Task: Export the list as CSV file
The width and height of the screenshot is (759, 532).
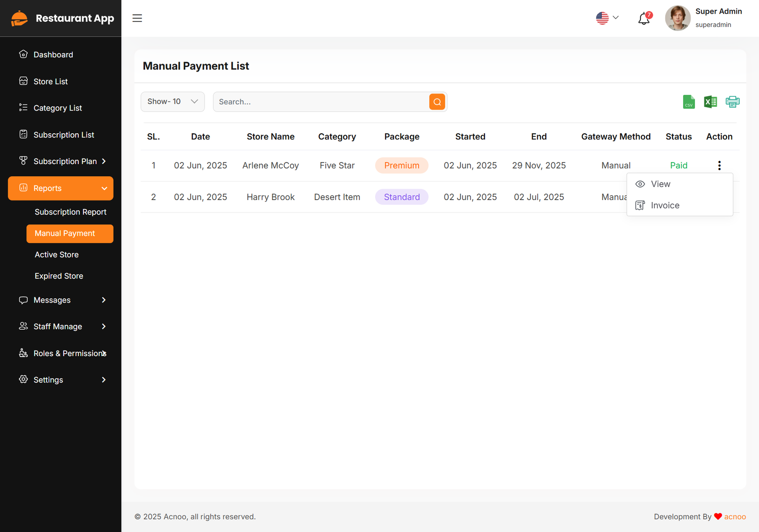Action: tap(688, 102)
